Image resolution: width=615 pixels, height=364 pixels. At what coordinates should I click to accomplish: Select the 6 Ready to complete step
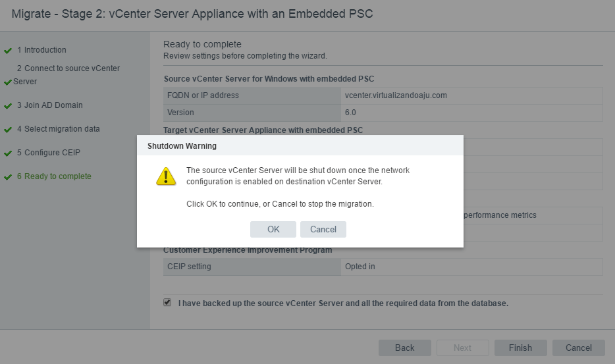tap(55, 176)
